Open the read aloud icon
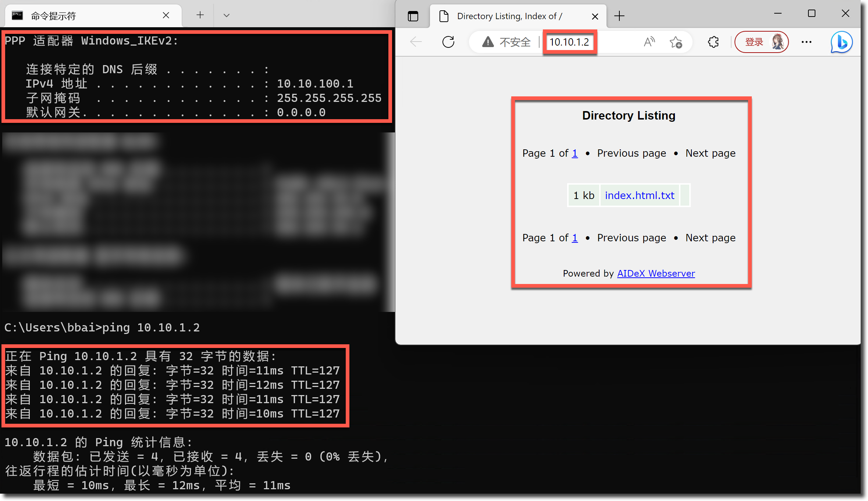868x501 pixels. 649,42
